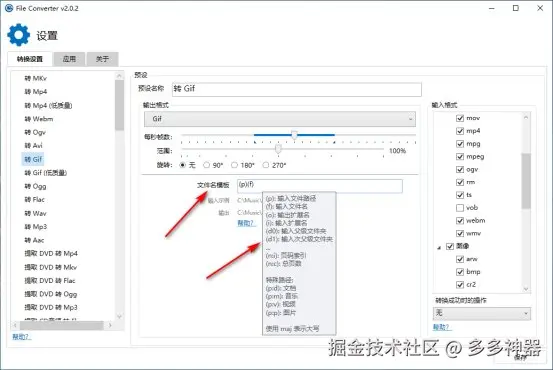Viewport: 553px width, 370px height.
Task: Select the 转 Aac preset
Action: [34, 240]
